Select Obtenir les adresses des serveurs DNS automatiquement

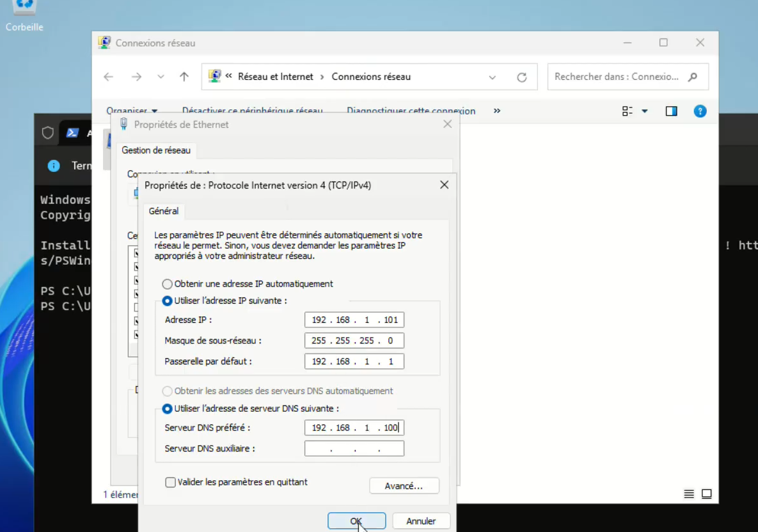[166, 391]
